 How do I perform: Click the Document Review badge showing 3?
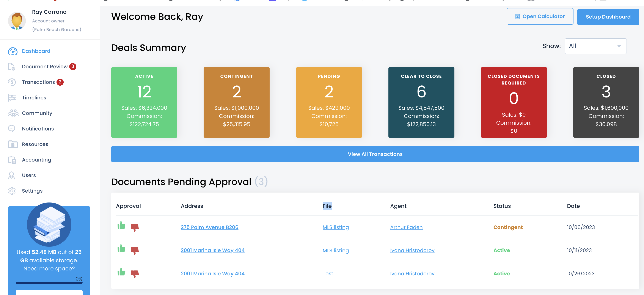click(x=73, y=66)
